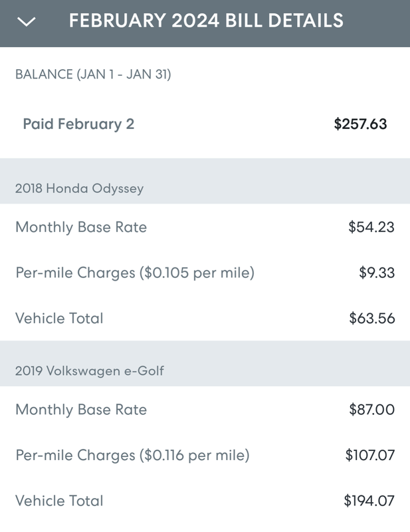The width and height of the screenshot is (410, 532).
Task: Click the $87.00 base rate amount
Action: [371, 410]
